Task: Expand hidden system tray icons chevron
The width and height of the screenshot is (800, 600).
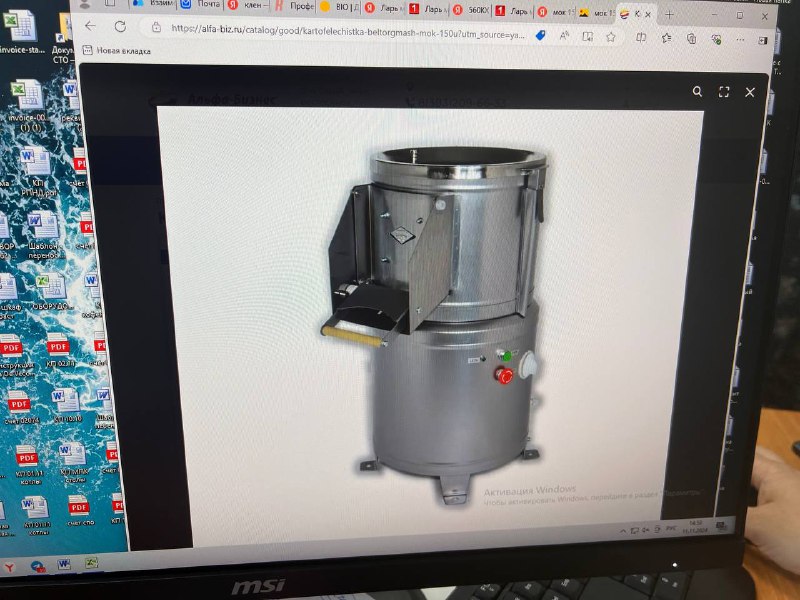Action: 623,531
